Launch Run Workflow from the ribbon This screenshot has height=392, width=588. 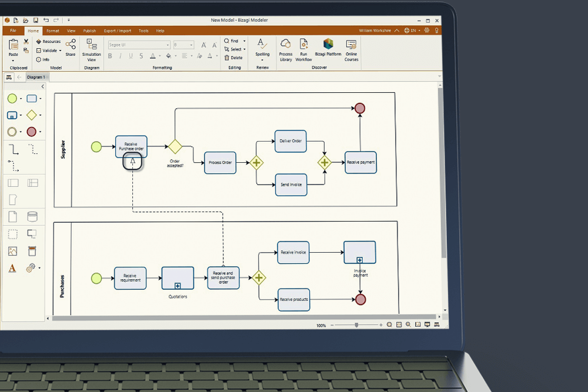(x=303, y=50)
